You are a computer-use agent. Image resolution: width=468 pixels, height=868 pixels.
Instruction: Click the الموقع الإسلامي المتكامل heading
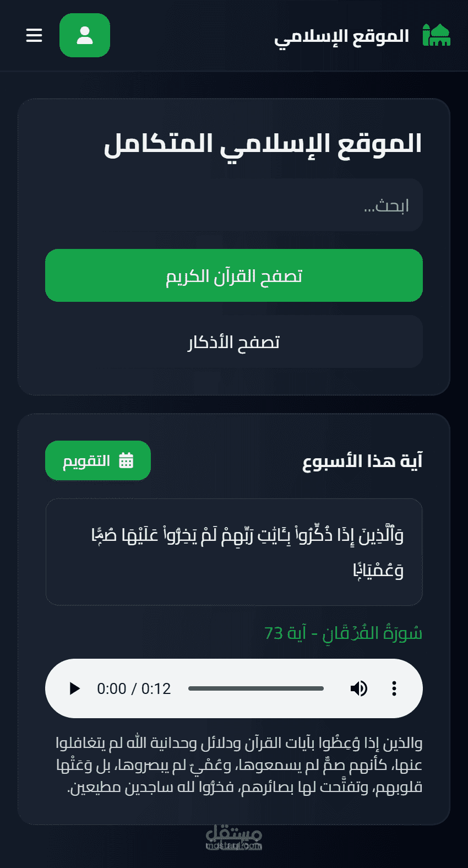(263, 143)
